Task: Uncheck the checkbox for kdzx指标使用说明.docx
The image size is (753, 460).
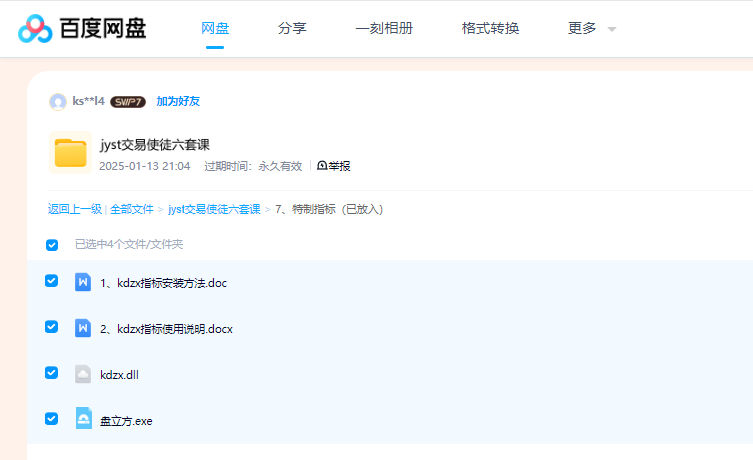Action: (x=51, y=327)
